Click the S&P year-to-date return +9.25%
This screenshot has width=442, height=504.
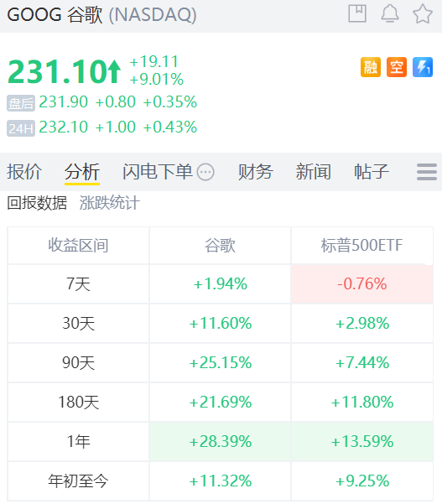362,481
